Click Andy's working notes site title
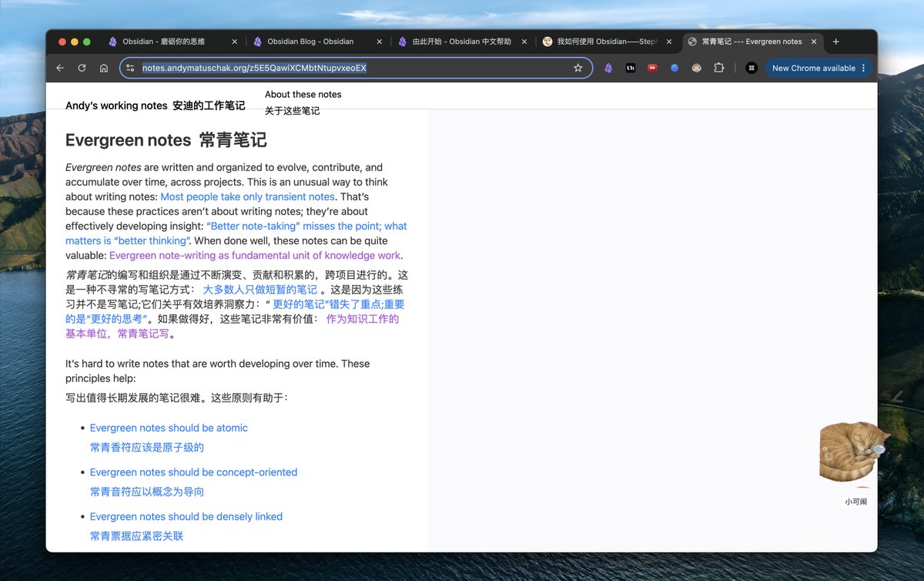The image size is (924, 581). [x=155, y=106]
